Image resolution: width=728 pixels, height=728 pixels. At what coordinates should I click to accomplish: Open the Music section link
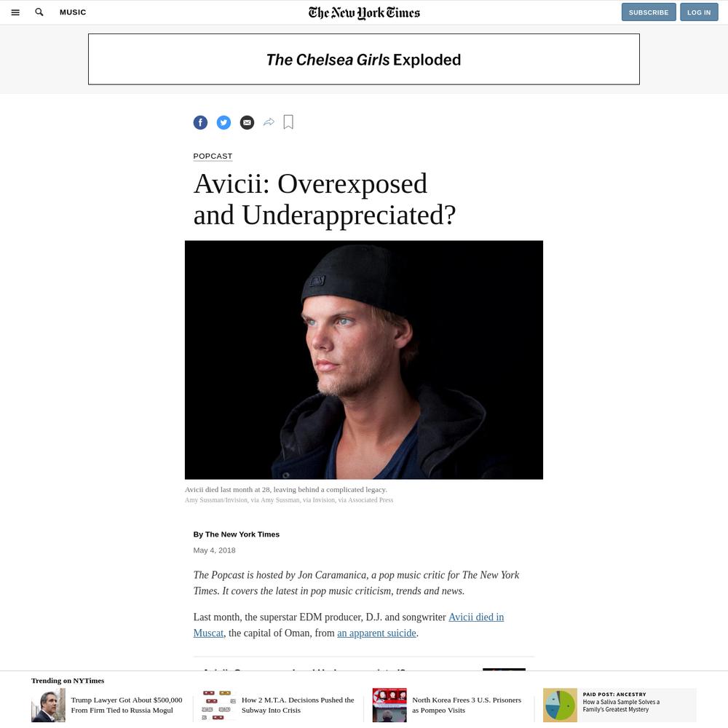click(x=73, y=12)
